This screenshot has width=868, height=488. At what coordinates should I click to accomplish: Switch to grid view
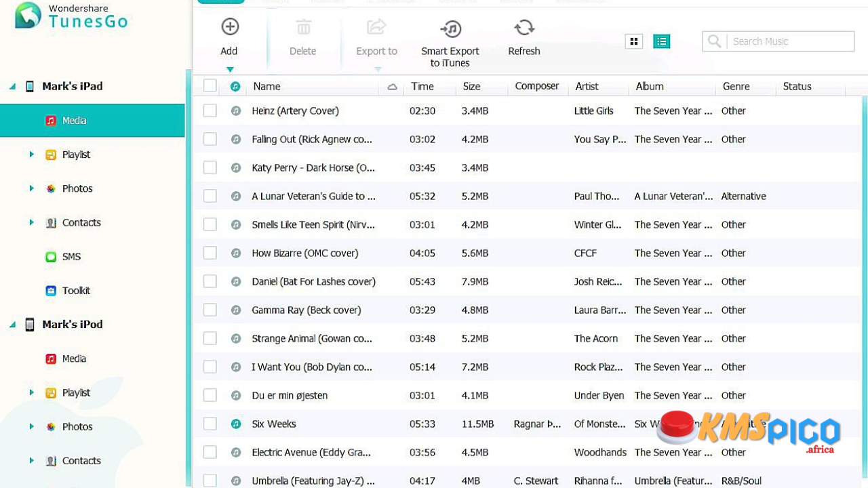click(634, 41)
